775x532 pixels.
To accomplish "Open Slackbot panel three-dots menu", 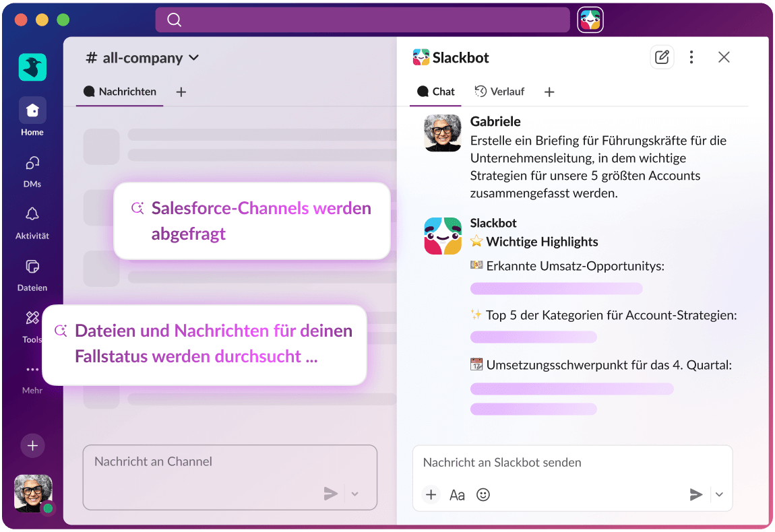I will (691, 57).
